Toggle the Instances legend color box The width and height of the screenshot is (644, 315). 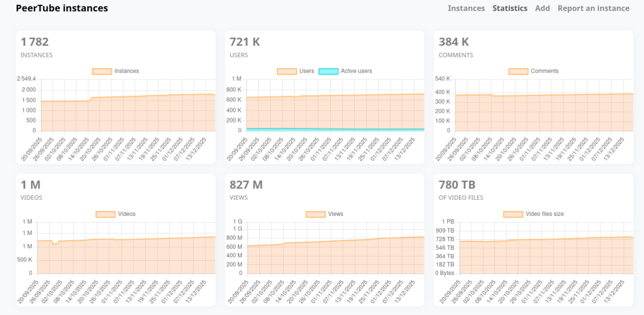coord(102,72)
